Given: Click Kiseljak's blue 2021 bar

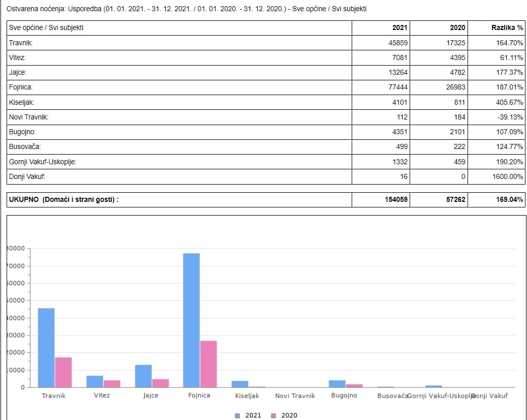Looking at the screenshot, I should 240,384.
